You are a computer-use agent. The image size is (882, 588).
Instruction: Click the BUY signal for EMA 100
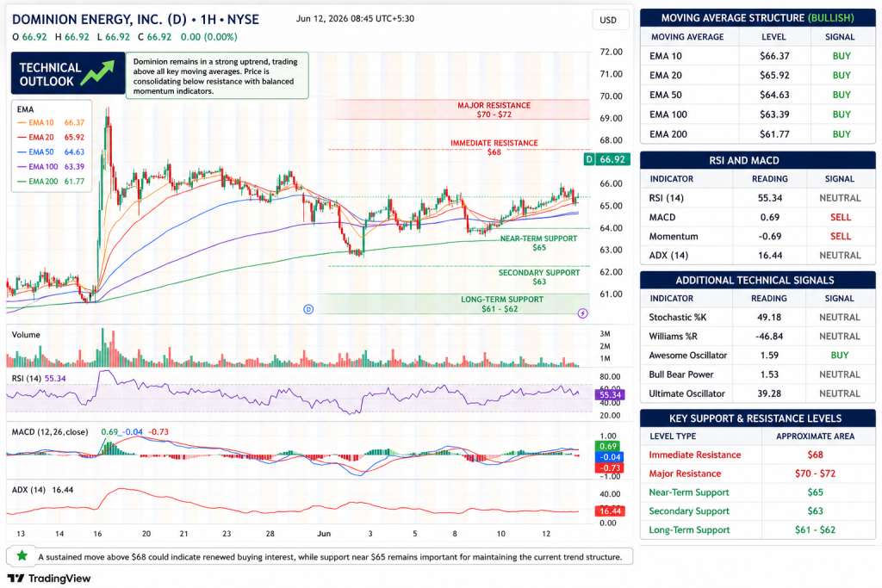[842, 115]
